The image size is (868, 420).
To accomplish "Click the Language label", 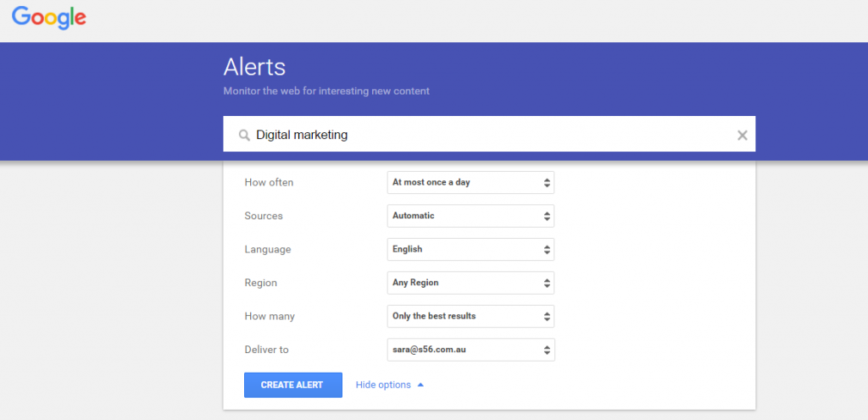I will click(268, 250).
